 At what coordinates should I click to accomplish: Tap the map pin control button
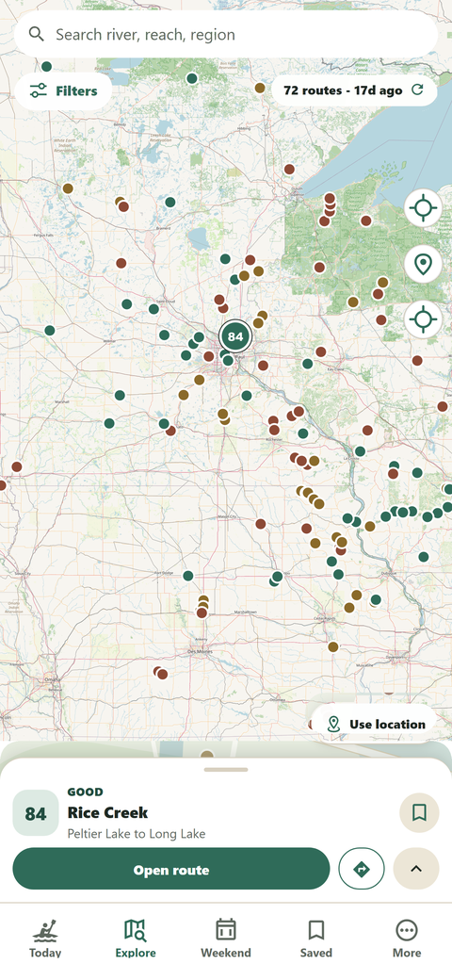(424, 265)
